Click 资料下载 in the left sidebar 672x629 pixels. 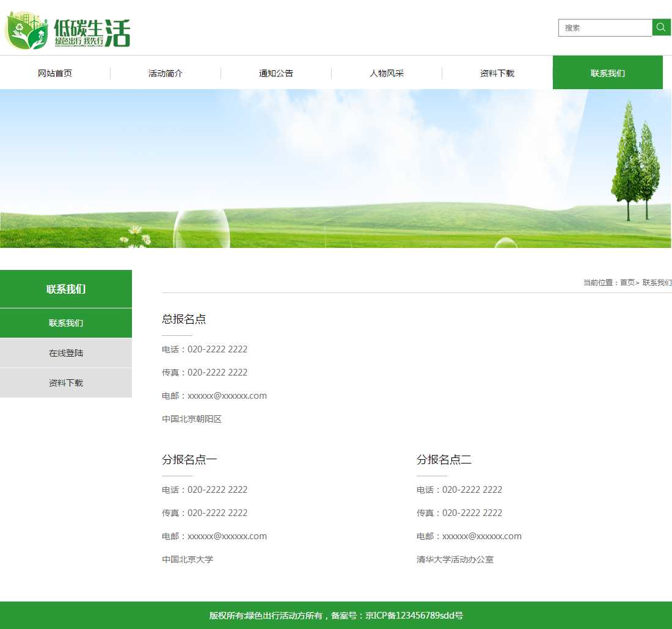point(66,383)
